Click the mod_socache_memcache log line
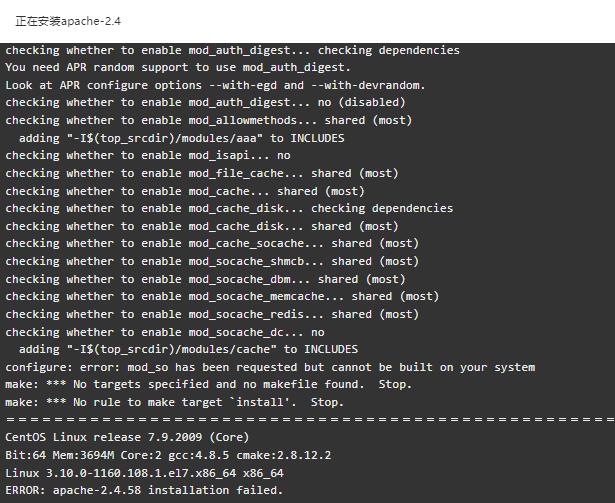The height and width of the screenshot is (503, 615). point(222,297)
